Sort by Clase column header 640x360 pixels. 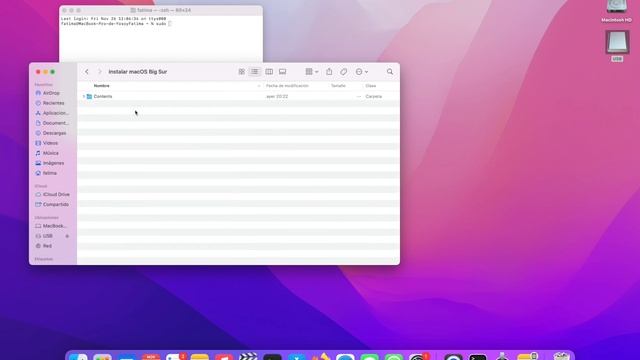[371, 86]
